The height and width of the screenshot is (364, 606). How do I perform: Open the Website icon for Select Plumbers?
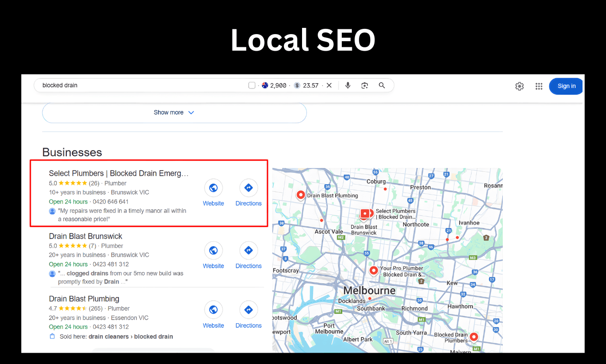pyautogui.click(x=213, y=187)
